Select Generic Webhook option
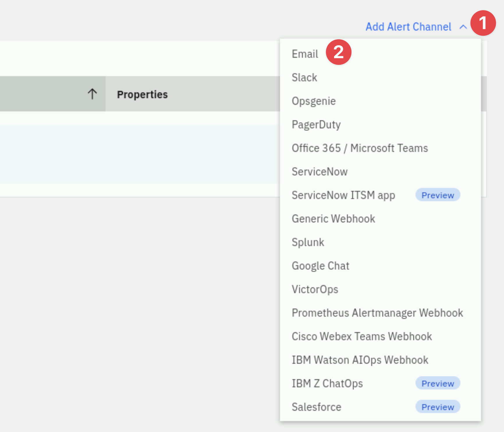 point(380,219)
